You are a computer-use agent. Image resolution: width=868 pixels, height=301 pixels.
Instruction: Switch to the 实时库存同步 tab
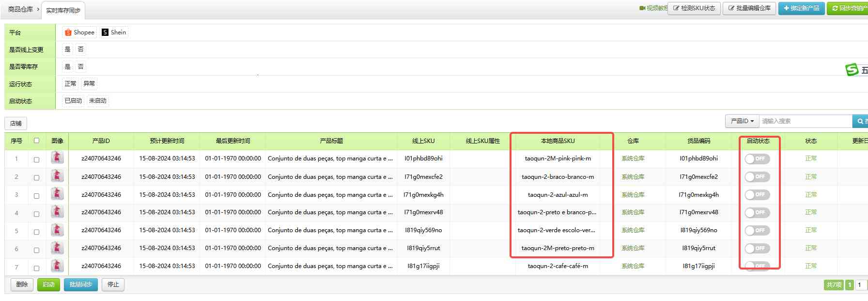pyautogui.click(x=63, y=10)
